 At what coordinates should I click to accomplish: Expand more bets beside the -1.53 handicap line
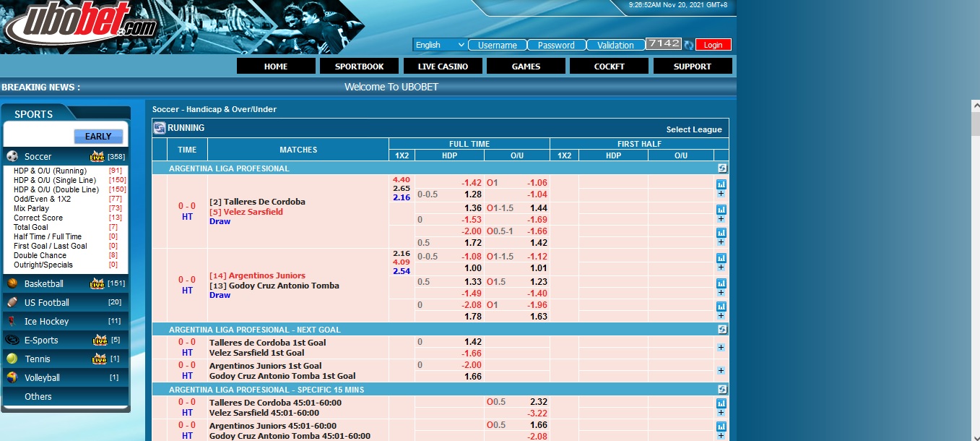pos(721,219)
